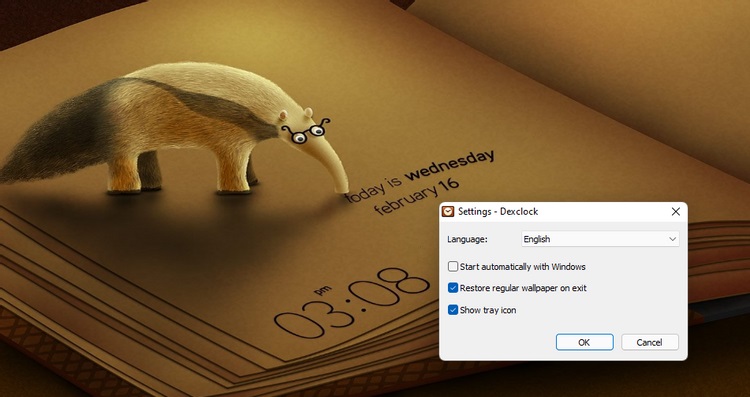
Task: Open the Language combo box showing English
Action: tap(600, 239)
